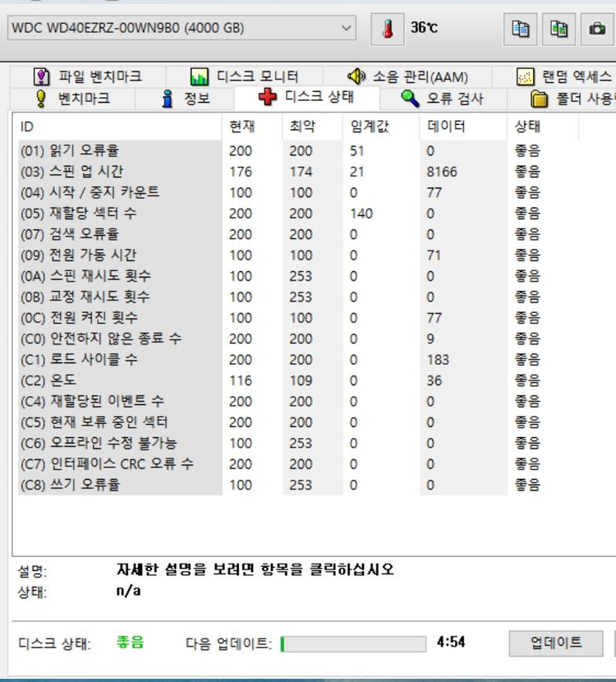Click the copy info to clipboard icon
The height and width of the screenshot is (682, 616).
pyautogui.click(x=520, y=29)
